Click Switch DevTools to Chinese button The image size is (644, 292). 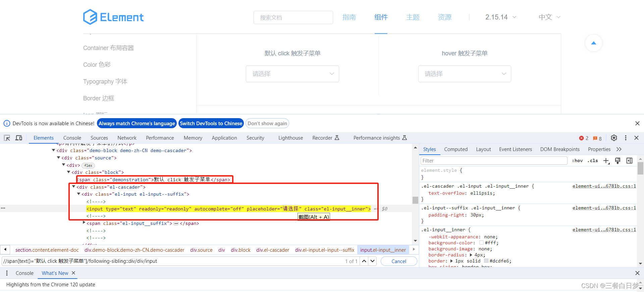(x=211, y=124)
